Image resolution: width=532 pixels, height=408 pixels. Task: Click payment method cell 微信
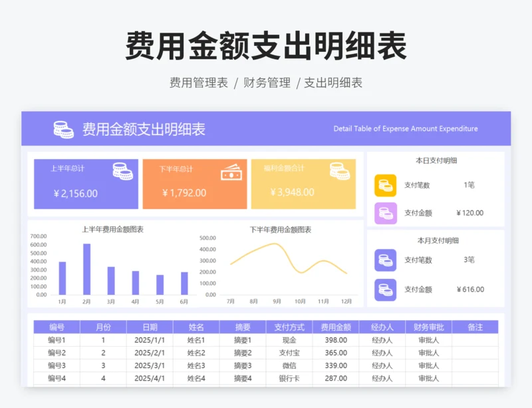click(x=289, y=365)
